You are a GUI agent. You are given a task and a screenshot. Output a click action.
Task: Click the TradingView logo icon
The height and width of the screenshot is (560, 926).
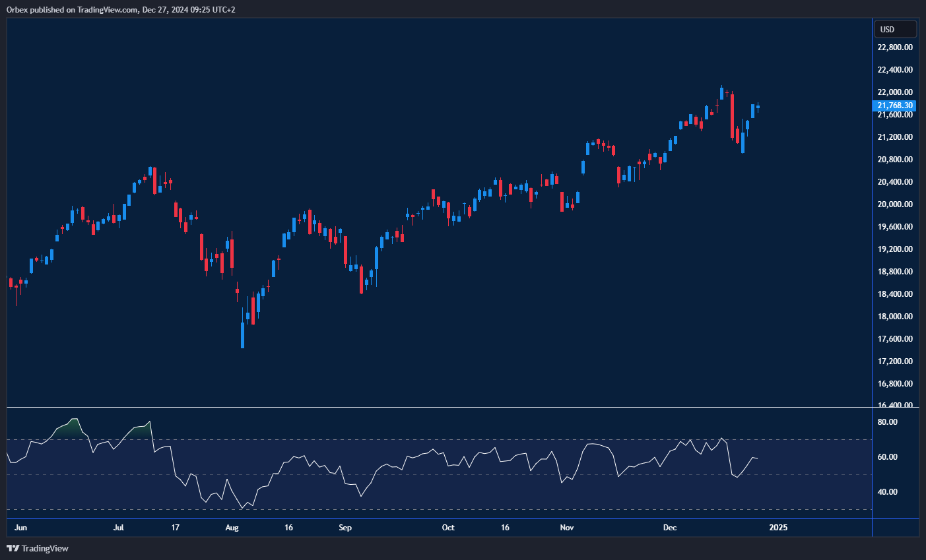click(x=12, y=548)
